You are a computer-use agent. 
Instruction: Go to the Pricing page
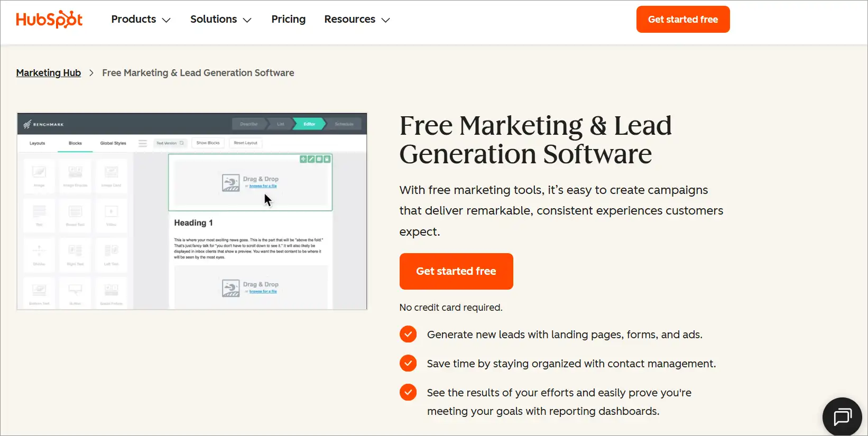[x=288, y=20]
